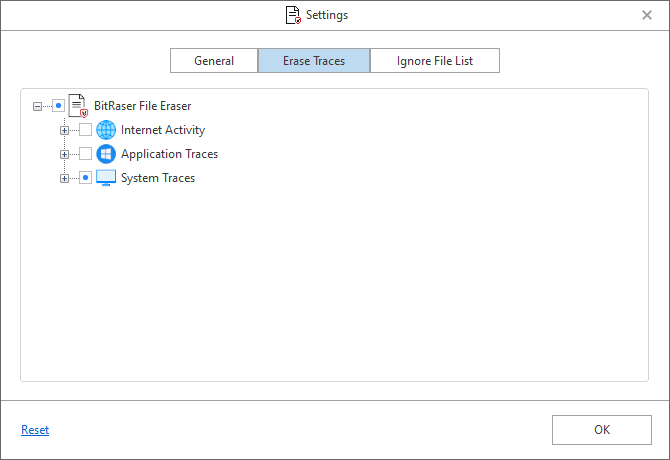Screen dimensions: 670x460
Task: Click the BitRaser File Eraser document icon
Action: tap(78, 105)
